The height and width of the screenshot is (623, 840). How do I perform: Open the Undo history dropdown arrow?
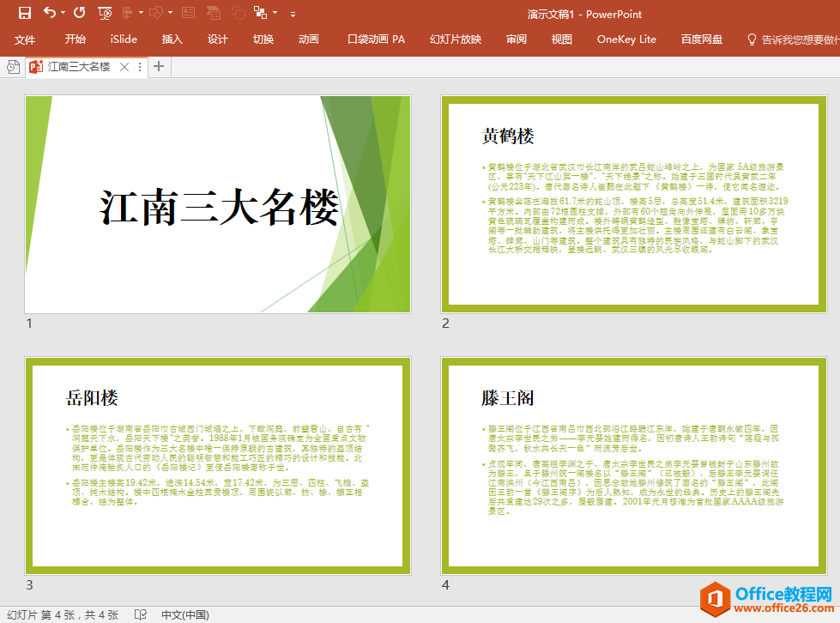click(x=62, y=14)
